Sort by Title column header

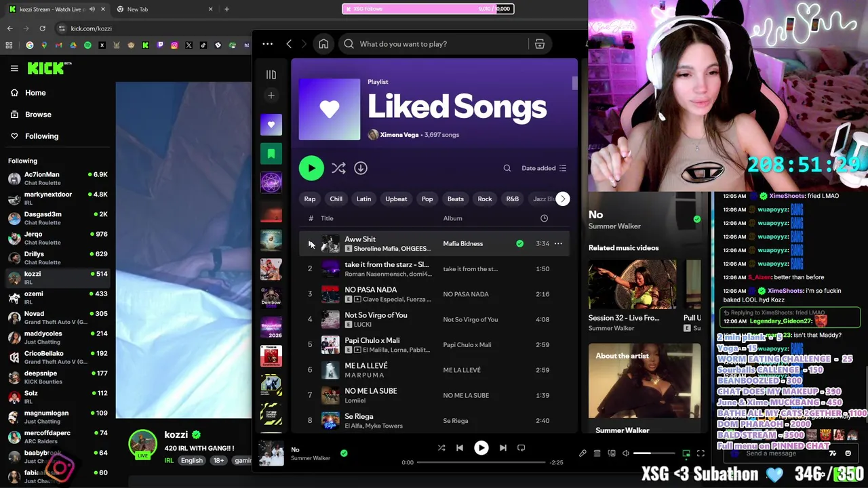tap(327, 218)
